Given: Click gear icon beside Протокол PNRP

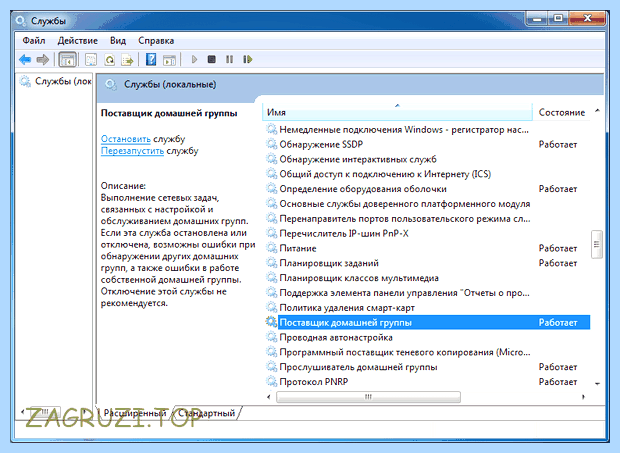Looking at the screenshot, I should [271, 381].
